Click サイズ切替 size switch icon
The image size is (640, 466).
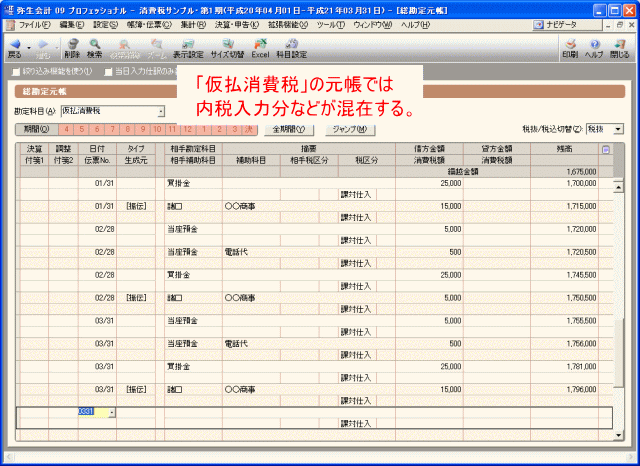point(227,44)
